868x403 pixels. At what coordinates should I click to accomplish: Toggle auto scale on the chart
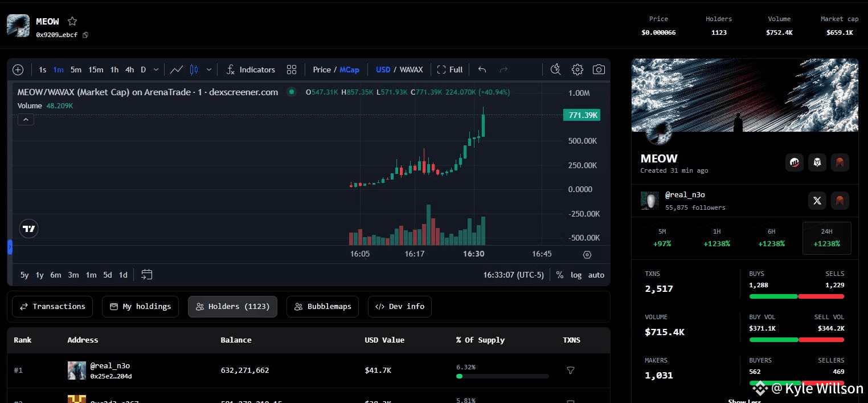pos(596,275)
